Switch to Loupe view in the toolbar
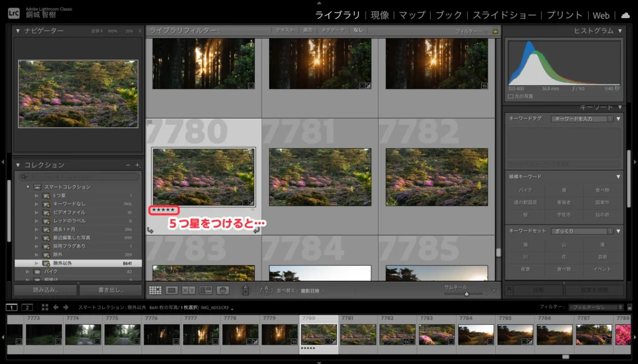Screen dimensions: 638x364 172,290
